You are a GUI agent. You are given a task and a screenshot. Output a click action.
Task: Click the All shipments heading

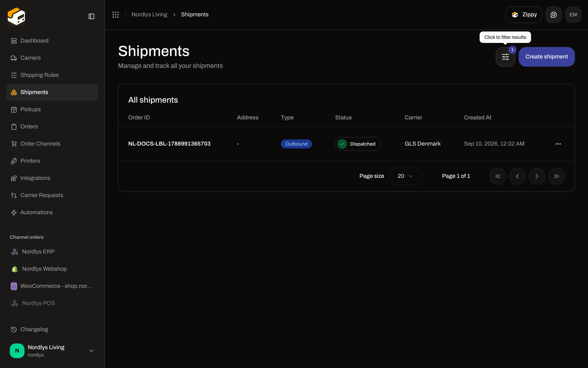coord(153,100)
